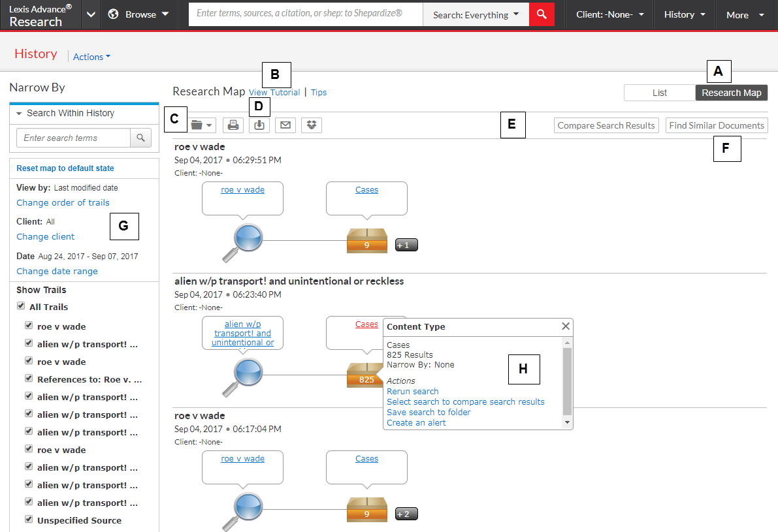The height and width of the screenshot is (532, 778).
Task: Click Change order of trails link
Action: coord(63,202)
